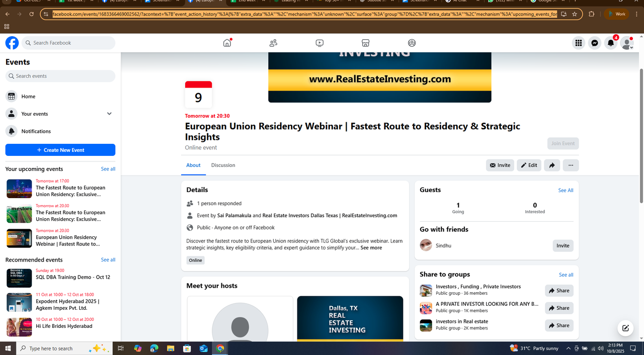This screenshot has height=355, width=644.
Task: Switch to the About tab
Action: [193, 165]
